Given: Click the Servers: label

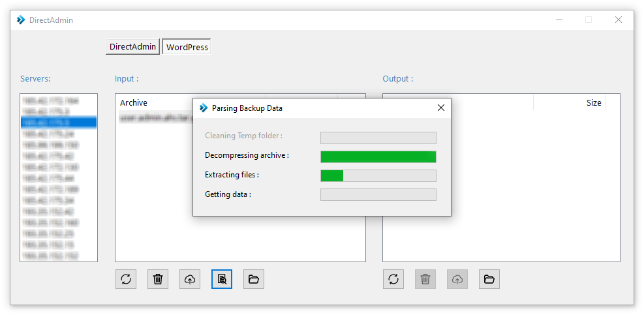Looking at the screenshot, I should pos(35,78).
